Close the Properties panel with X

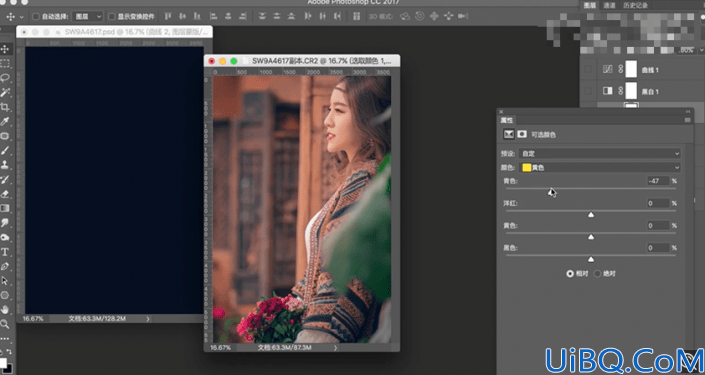tap(501, 112)
